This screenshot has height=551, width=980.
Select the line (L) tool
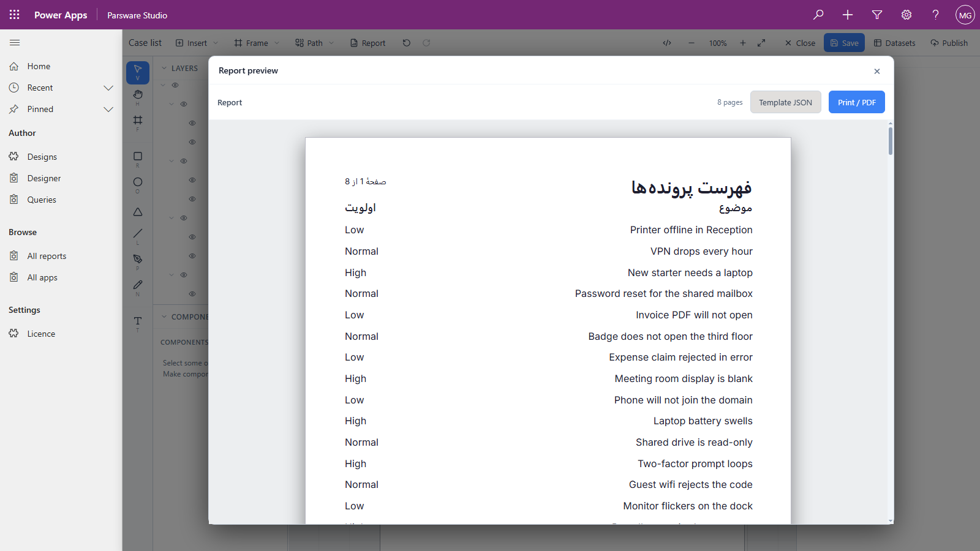pyautogui.click(x=138, y=236)
